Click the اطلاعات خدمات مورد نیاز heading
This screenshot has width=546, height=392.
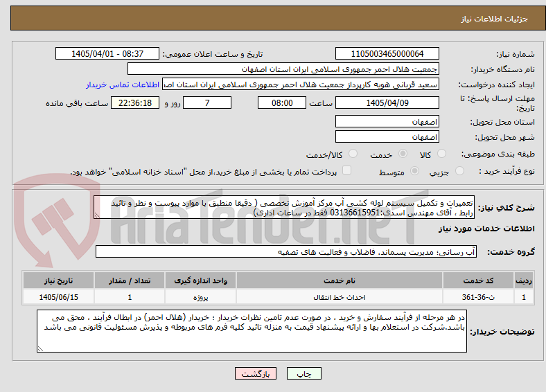[486, 229]
